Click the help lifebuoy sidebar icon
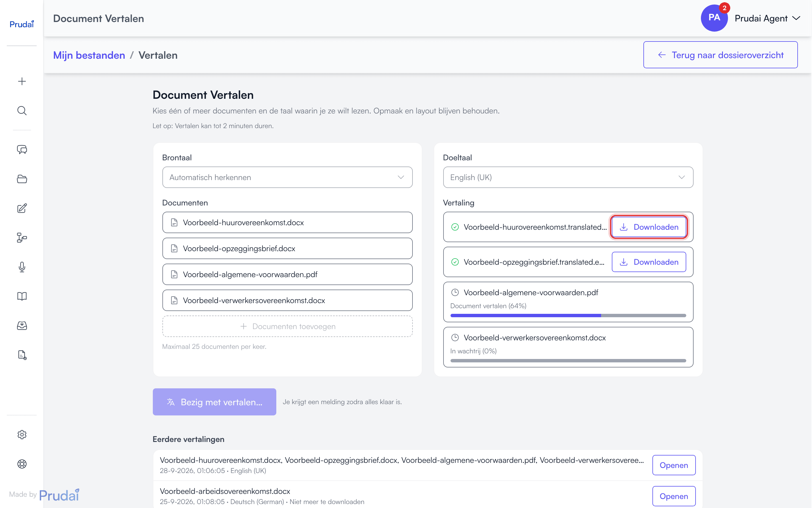 pos(22,464)
